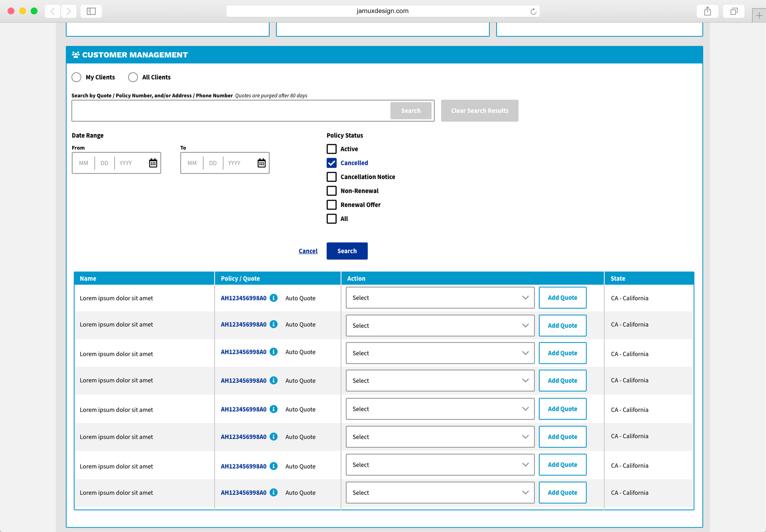This screenshot has width=766, height=532.
Task: Click Add Quote in the fourth table row
Action: coord(562,381)
